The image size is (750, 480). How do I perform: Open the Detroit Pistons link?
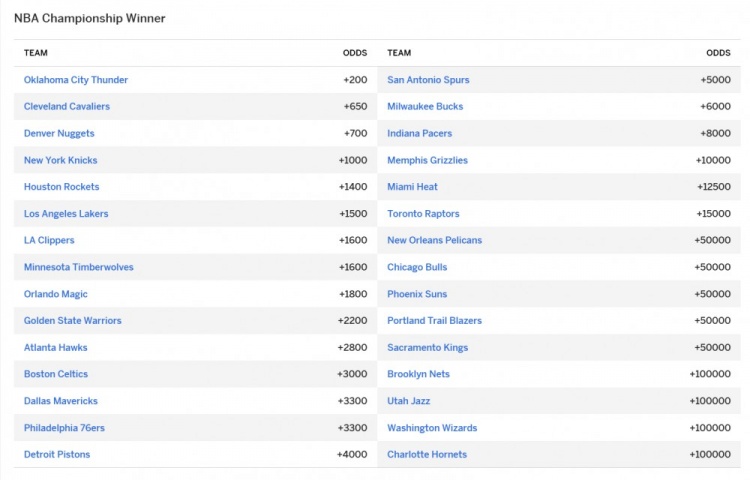[x=57, y=455]
